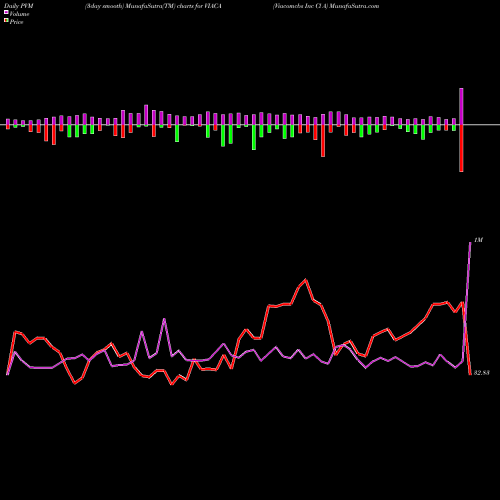Click the Volume legend magenta swatch
Viewport: 500px width, 500px height.
tap(6, 12)
